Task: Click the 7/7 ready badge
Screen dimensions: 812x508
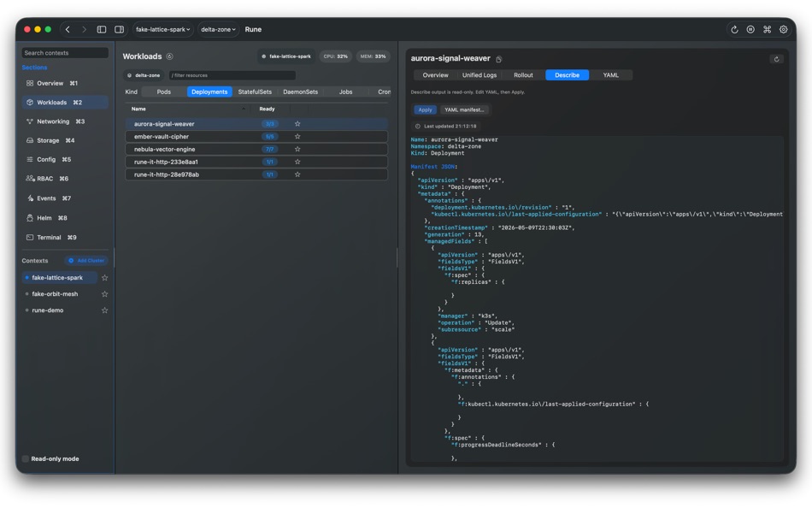Action: [x=270, y=150]
